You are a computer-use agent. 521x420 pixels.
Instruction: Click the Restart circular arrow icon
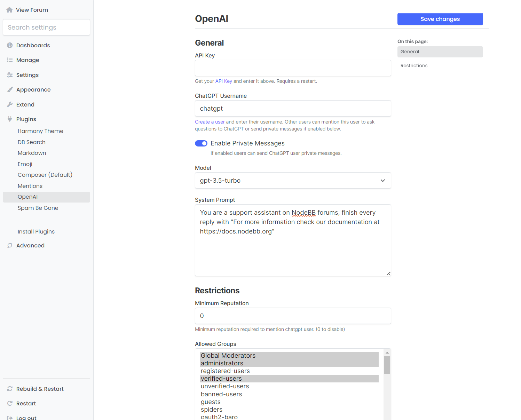pyautogui.click(x=10, y=403)
